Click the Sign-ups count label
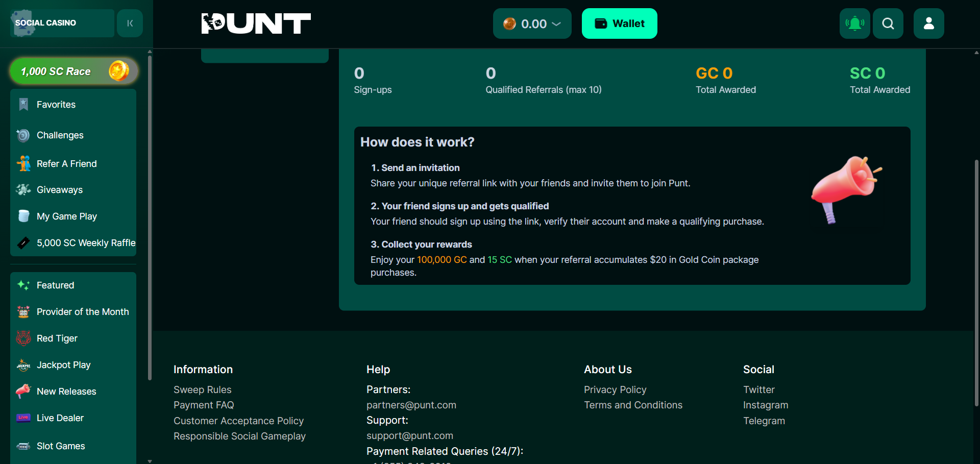 (x=373, y=90)
